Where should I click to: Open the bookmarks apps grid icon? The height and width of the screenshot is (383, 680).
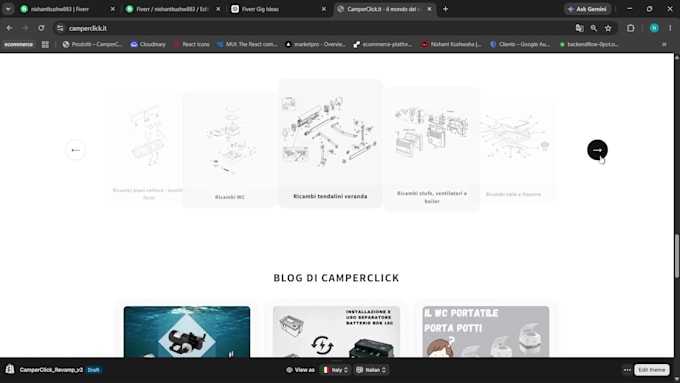coord(45,44)
